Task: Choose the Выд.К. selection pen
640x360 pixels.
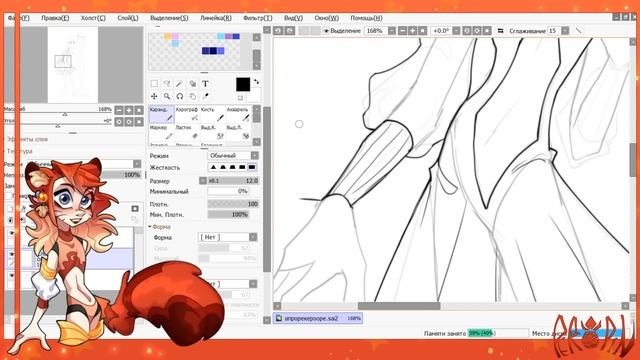Action: tap(212, 132)
